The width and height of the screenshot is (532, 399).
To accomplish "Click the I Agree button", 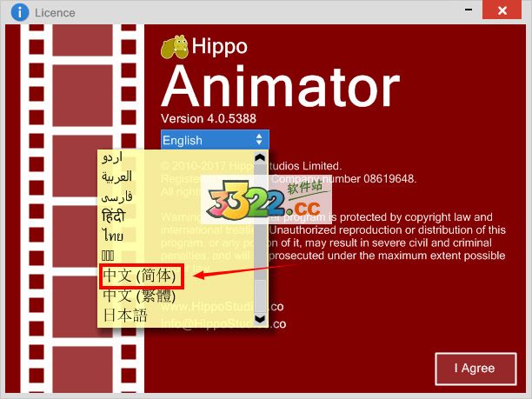I will [475, 369].
